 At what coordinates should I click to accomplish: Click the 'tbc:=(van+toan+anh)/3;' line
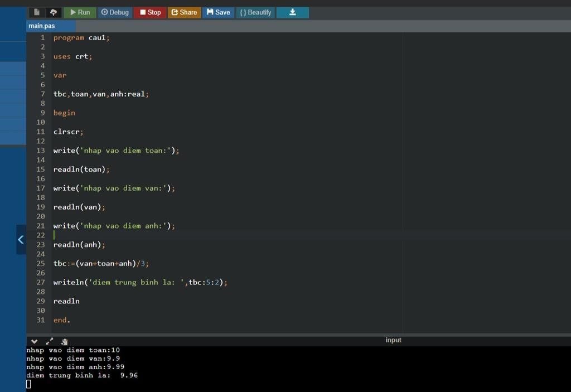(101, 263)
